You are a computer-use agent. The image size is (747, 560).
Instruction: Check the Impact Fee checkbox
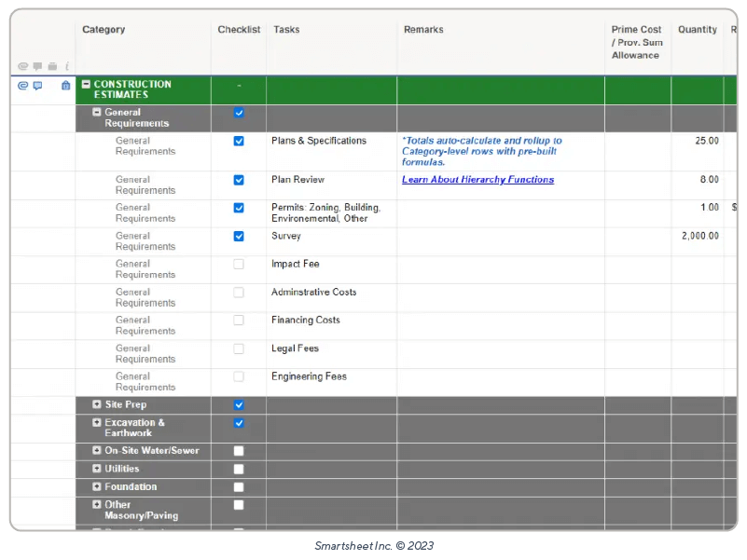coord(239,265)
